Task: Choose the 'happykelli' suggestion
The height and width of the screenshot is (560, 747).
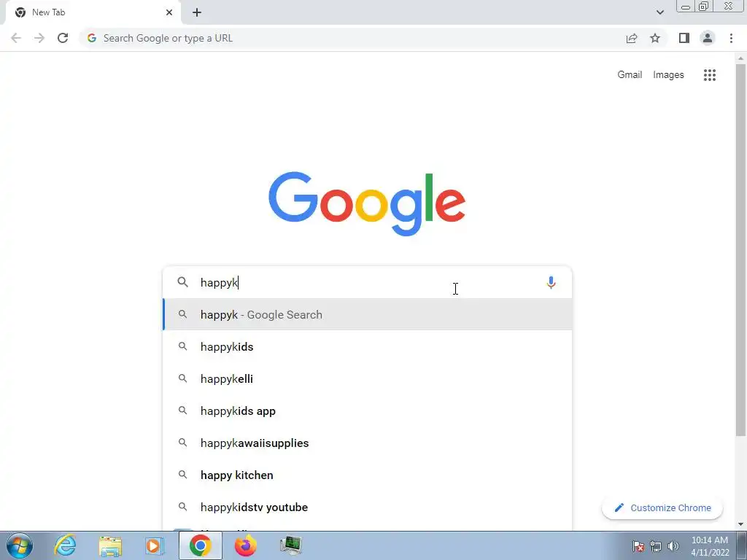Action: click(x=368, y=378)
